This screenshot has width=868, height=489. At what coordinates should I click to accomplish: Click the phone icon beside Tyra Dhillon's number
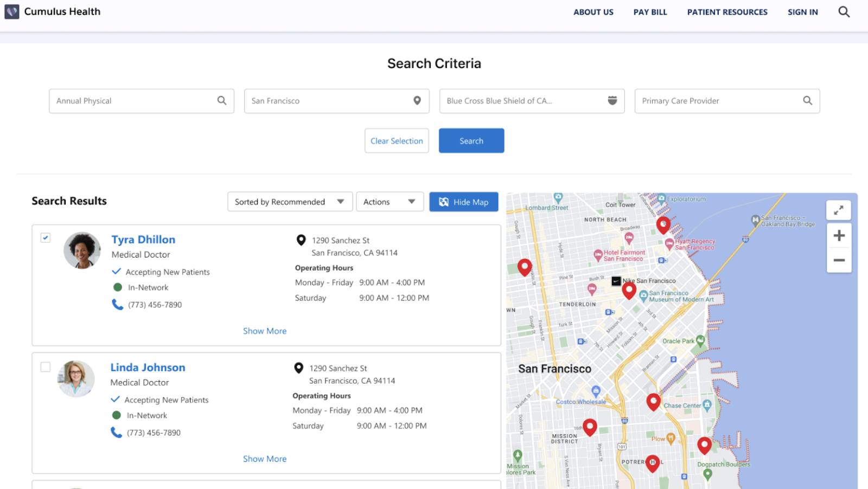coord(117,305)
